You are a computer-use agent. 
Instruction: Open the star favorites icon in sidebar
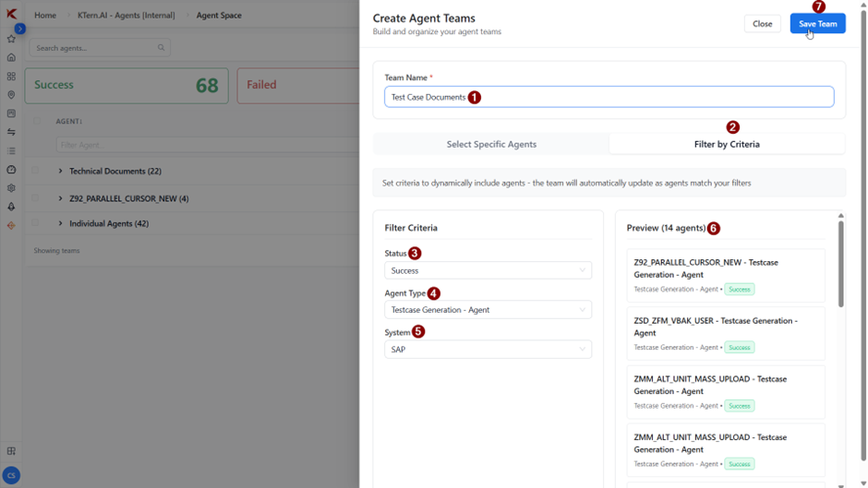(11, 39)
